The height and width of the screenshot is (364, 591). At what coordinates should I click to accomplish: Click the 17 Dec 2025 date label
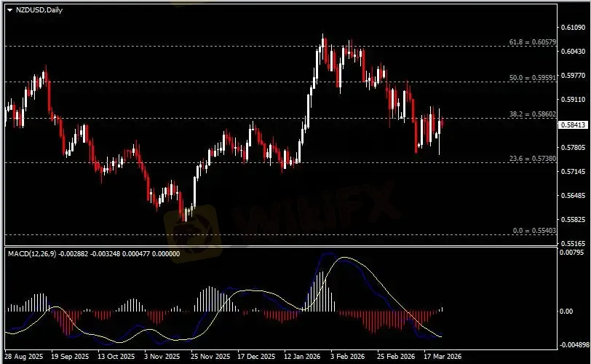coord(257,357)
